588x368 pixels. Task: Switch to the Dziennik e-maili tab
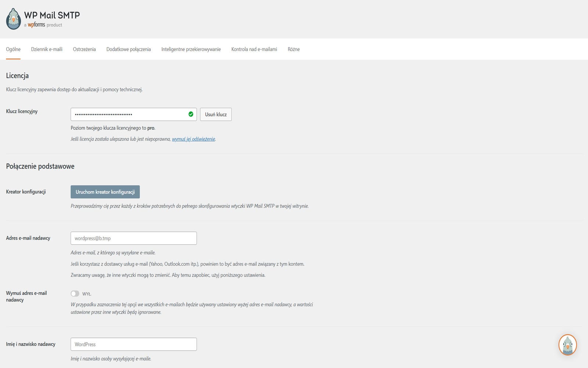pos(47,49)
